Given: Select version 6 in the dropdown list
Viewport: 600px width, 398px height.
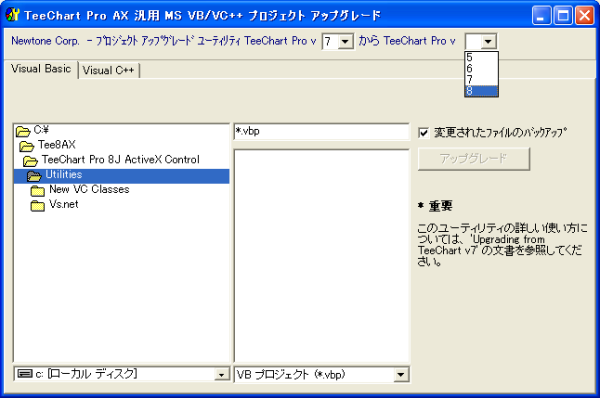Looking at the screenshot, I should point(481,69).
